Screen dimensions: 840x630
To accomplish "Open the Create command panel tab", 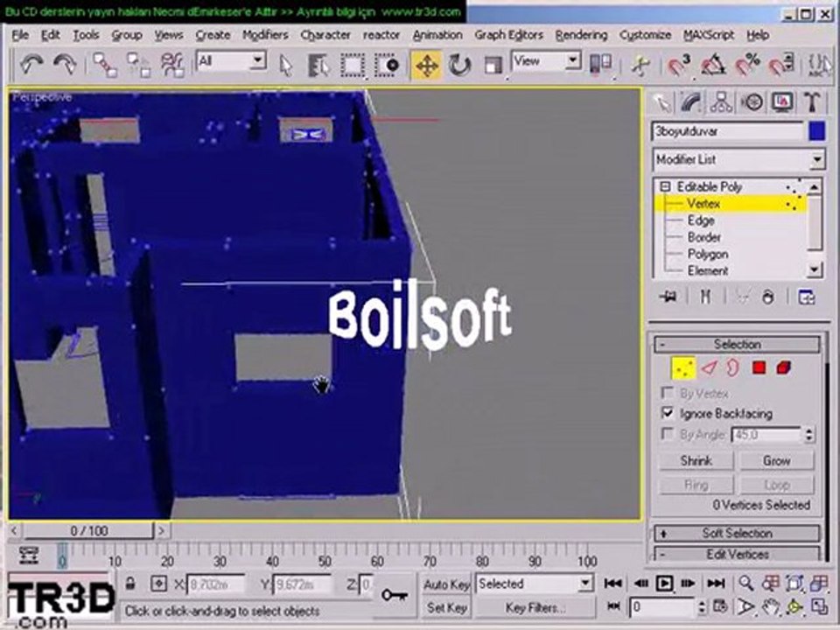I will click(661, 101).
